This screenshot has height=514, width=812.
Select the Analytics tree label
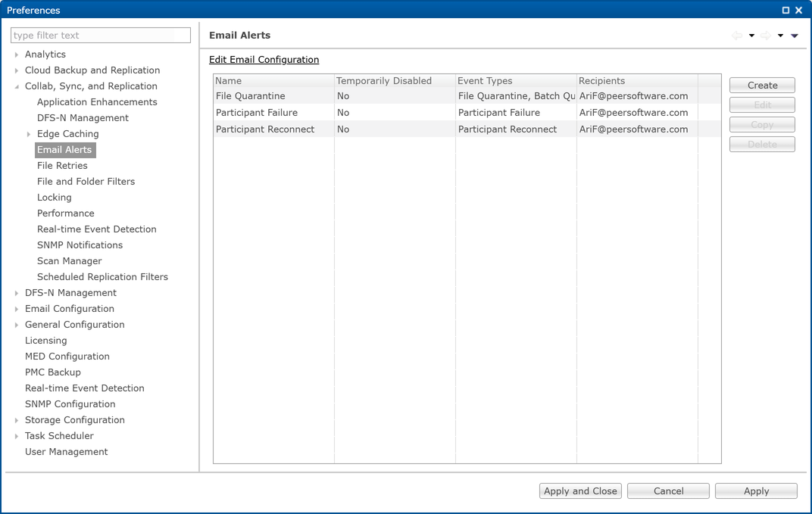tap(45, 55)
